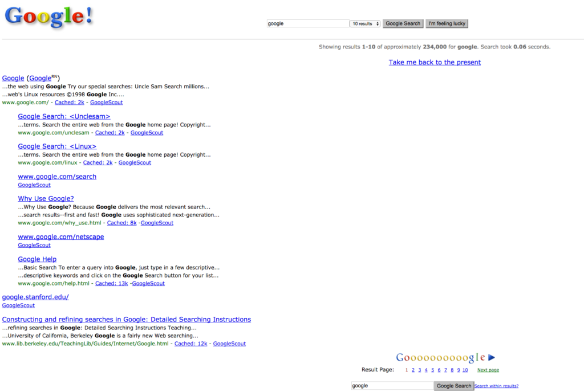Click the top Google Search button
584x392 pixels.
coord(403,23)
